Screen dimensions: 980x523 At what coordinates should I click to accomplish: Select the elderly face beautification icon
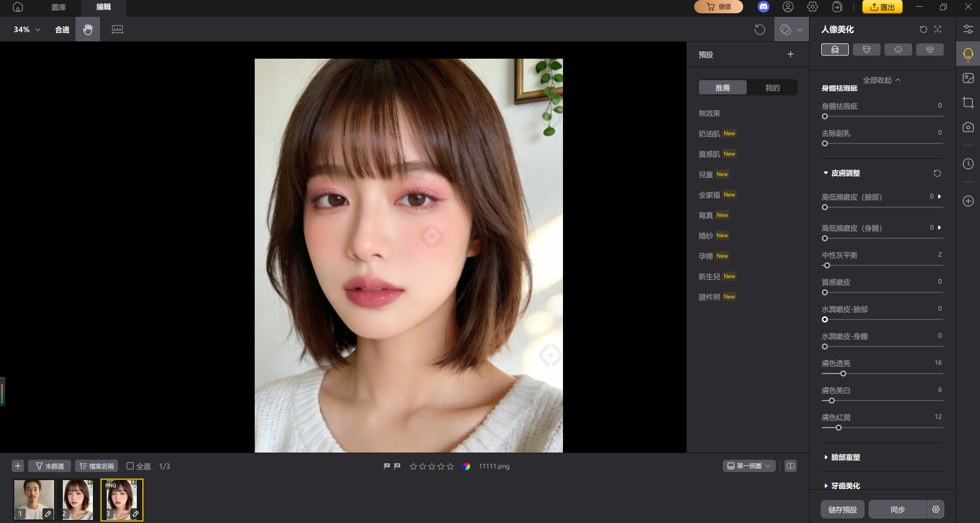pyautogui.click(x=930, y=49)
